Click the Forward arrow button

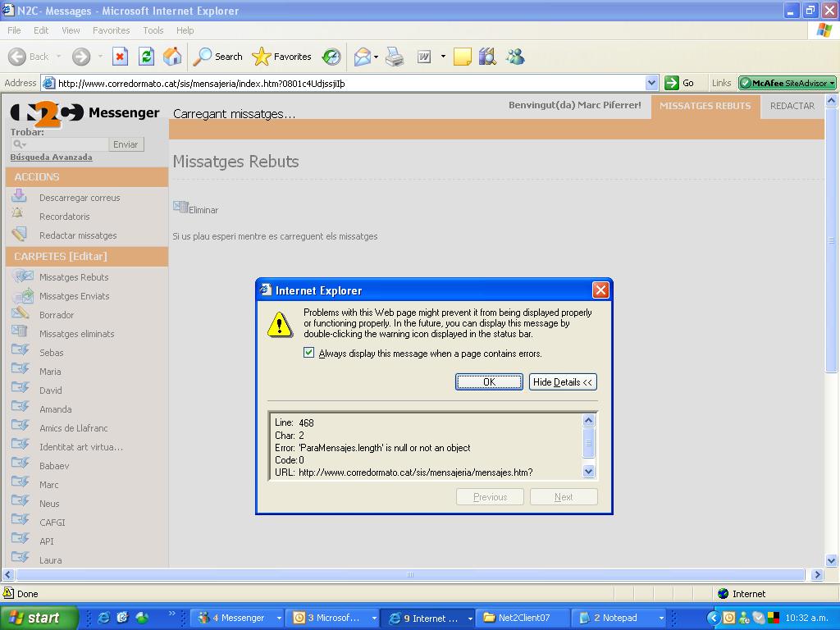coord(81,57)
